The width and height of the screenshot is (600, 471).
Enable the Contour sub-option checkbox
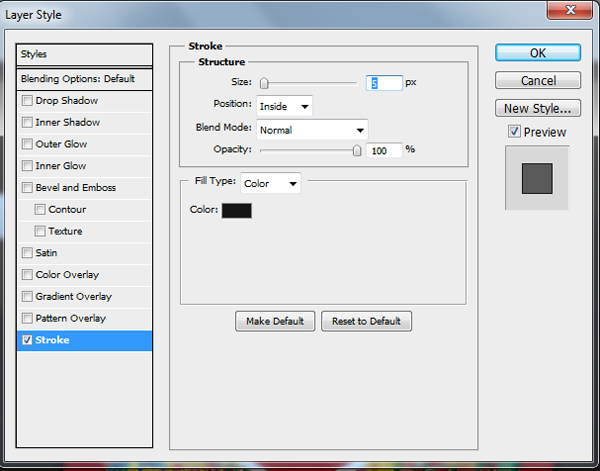40,210
